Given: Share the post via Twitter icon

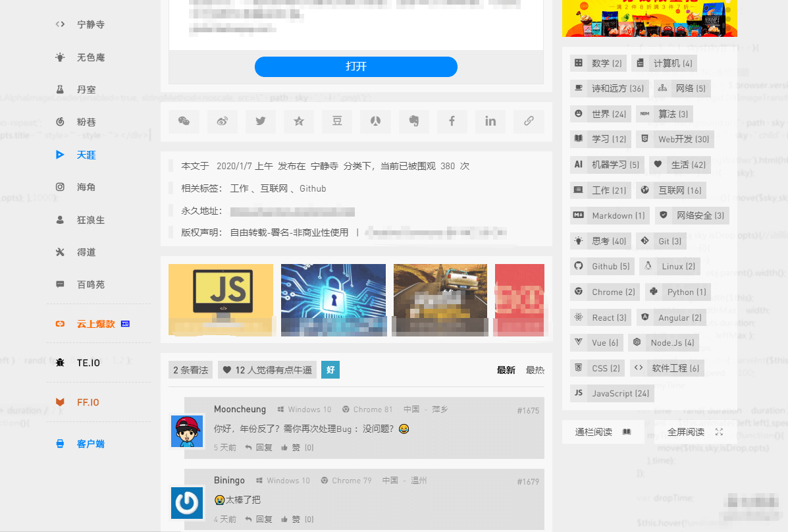Looking at the screenshot, I should tap(261, 121).
